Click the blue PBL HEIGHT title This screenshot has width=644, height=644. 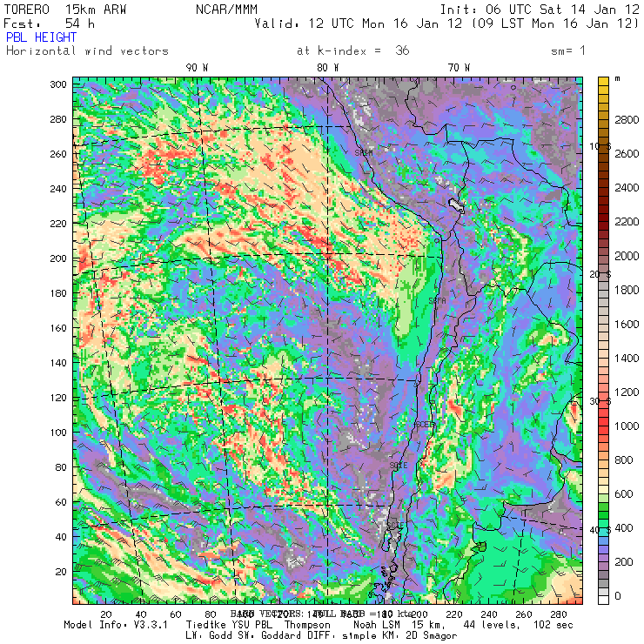coord(41,37)
